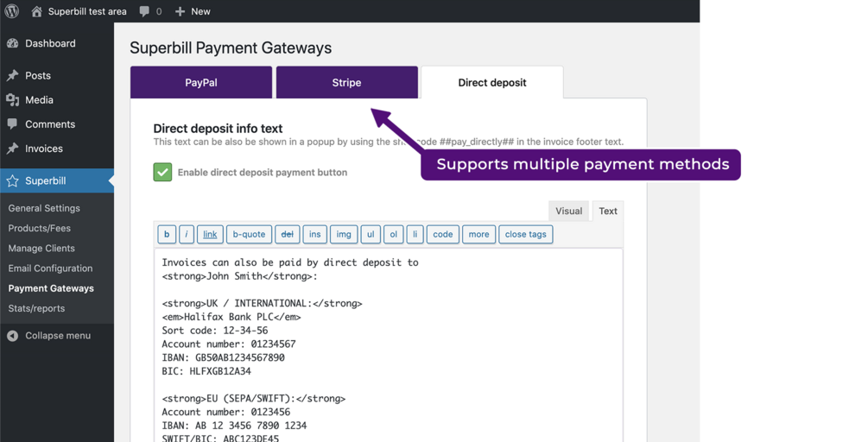Open Email Configuration page
868x442 pixels.
50,268
